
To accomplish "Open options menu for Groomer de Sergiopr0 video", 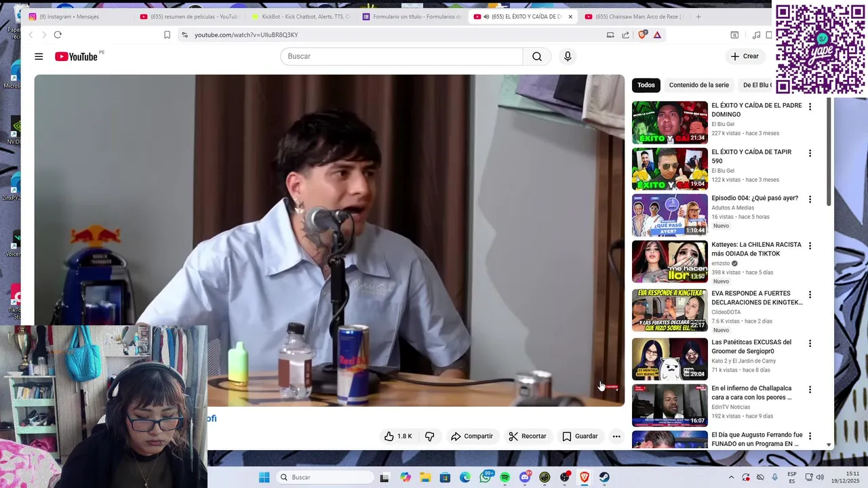I will coord(810,344).
